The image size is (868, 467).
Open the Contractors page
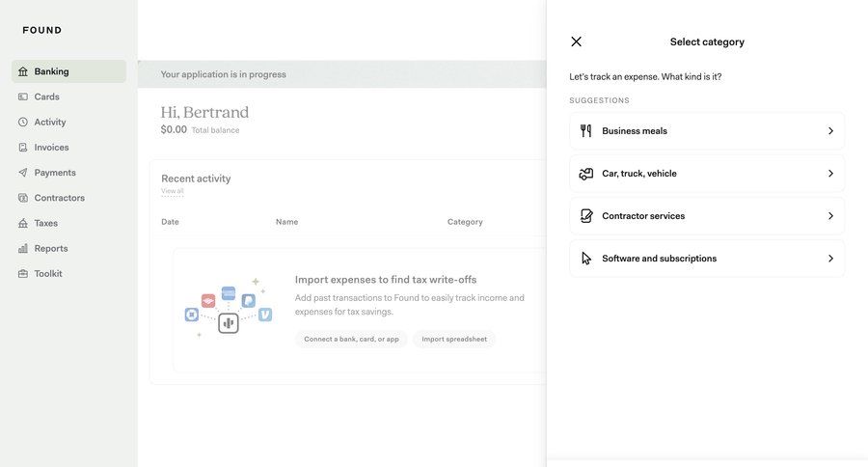click(x=68, y=198)
